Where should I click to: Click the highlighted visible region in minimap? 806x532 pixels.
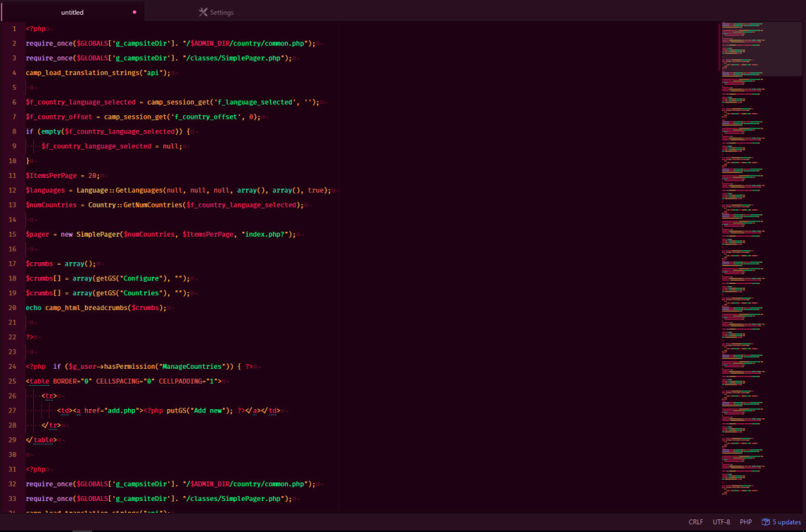[760, 49]
